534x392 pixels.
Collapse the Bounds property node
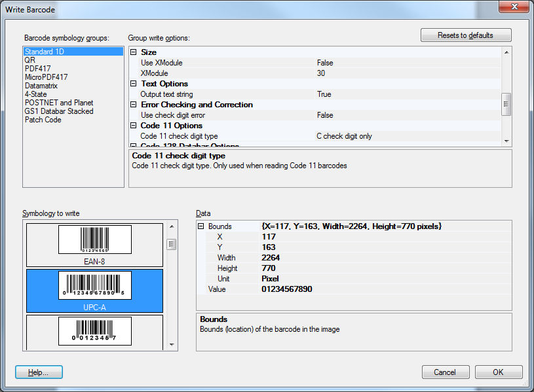[x=201, y=226]
